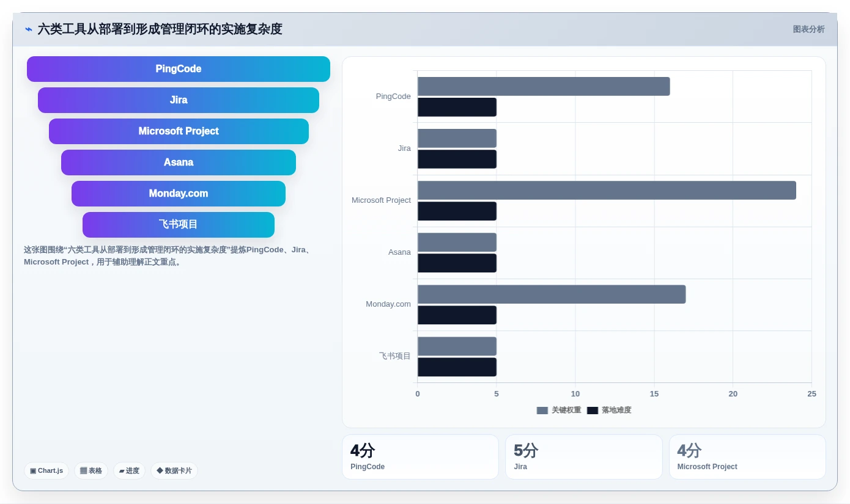850x504 pixels.
Task: Select the 飞书项目 funnel stage
Action: 179,225
